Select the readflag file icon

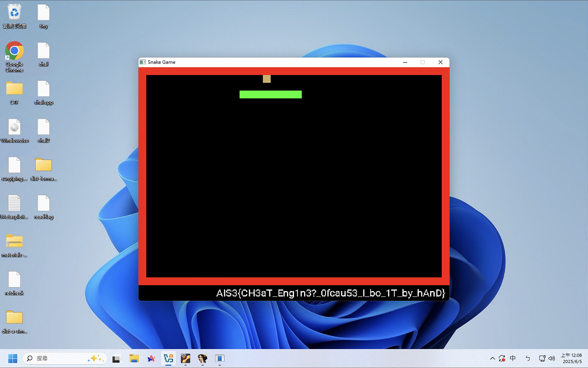click(x=44, y=207)
